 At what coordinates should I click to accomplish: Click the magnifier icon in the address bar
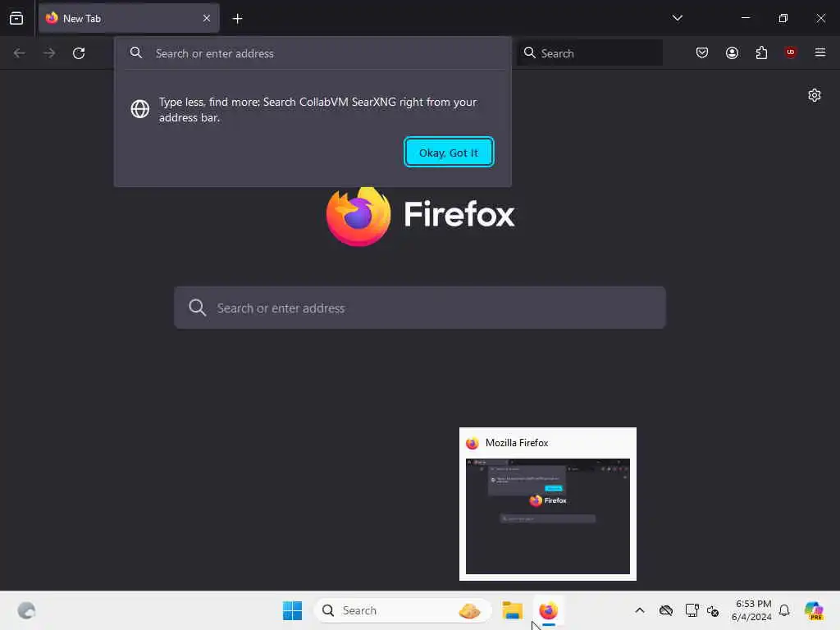pyautogui.click(x=136, y=52)
